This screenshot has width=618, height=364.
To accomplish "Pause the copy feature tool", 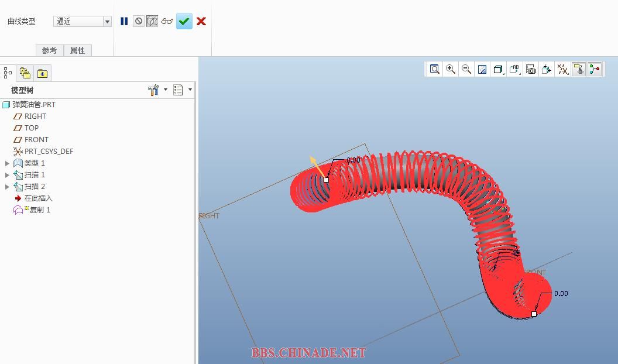I will click(x=124, y=21).
